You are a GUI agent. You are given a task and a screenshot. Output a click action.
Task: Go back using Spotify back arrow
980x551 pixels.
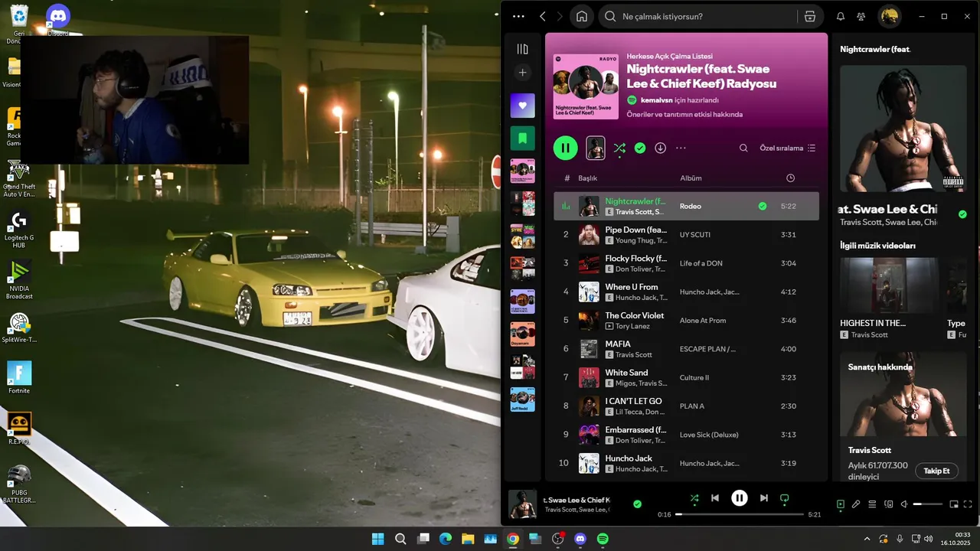pyautogui.click(x=543, y=16)
